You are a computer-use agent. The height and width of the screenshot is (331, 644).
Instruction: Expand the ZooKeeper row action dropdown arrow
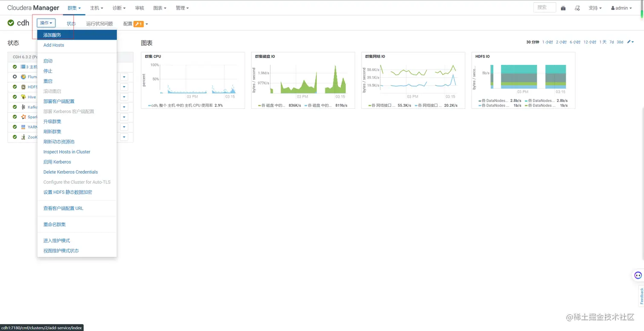pos(124,137)
